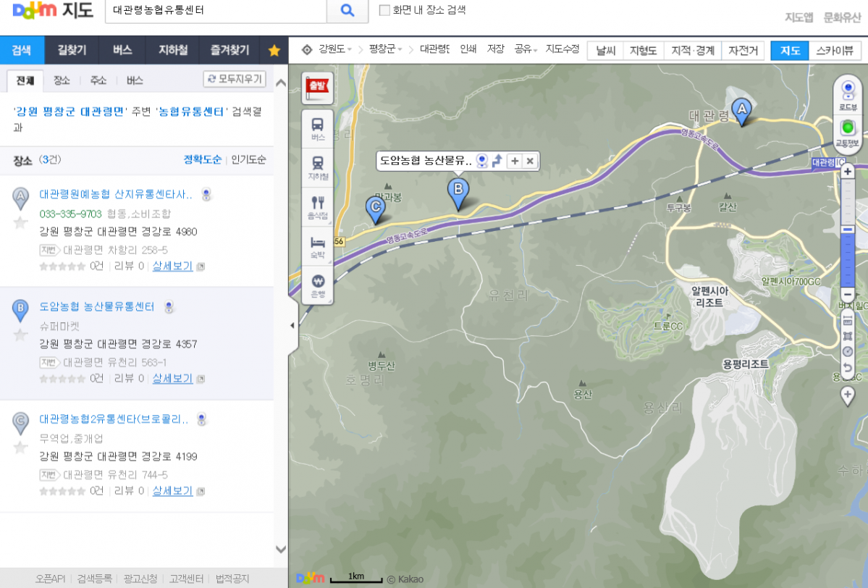Click the zoom level slider handle
Image resolution: width=868 pixels, height=588 pixels.
(x=848, y=230)
